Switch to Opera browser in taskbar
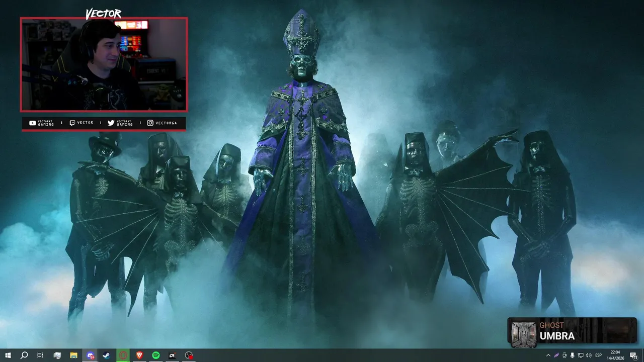 [123, 355]
